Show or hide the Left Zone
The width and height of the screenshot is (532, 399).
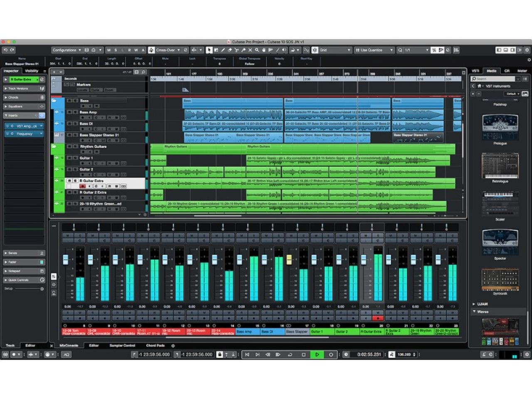point(499,50)
